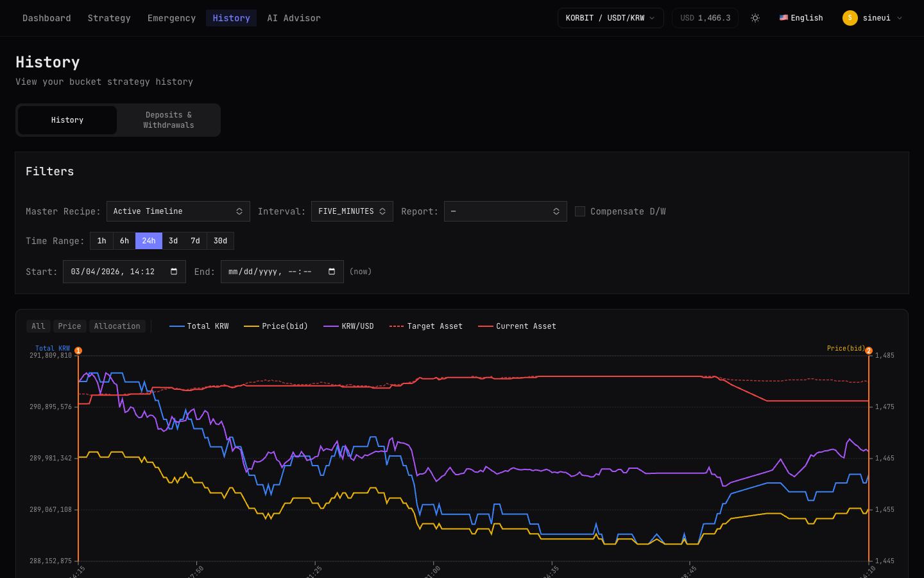Screen dimensions: 924x578
Task: Open the Start date calendar picker icon
Action: click(173, 271)
